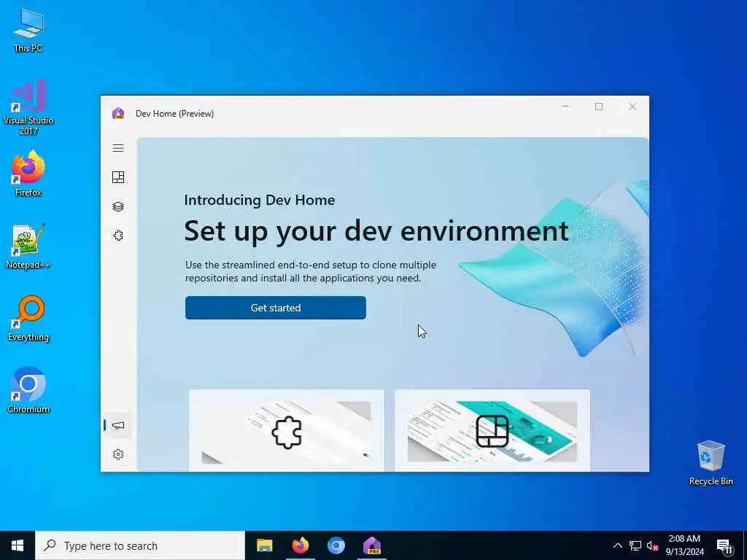
Task: Open the network status tray icon
Action: click(635, 545)
